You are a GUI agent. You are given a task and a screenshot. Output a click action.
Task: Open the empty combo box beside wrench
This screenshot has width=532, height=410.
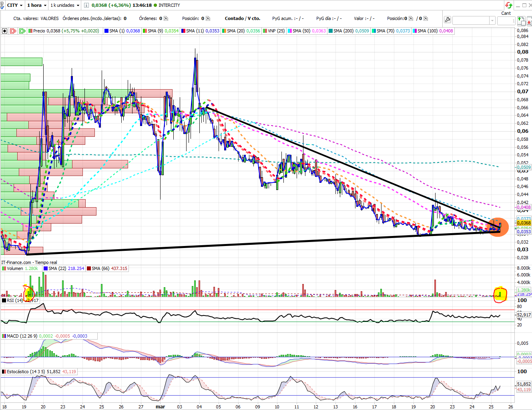[474, 20]
